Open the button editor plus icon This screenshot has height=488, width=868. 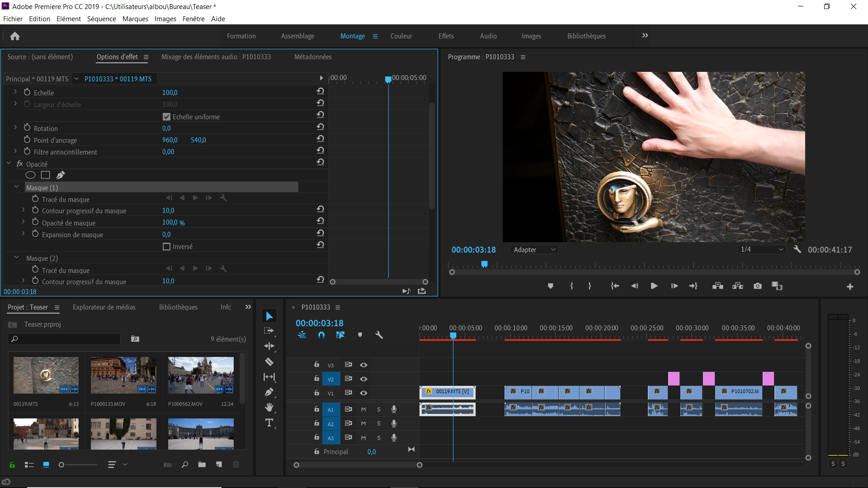coord(850,287)
